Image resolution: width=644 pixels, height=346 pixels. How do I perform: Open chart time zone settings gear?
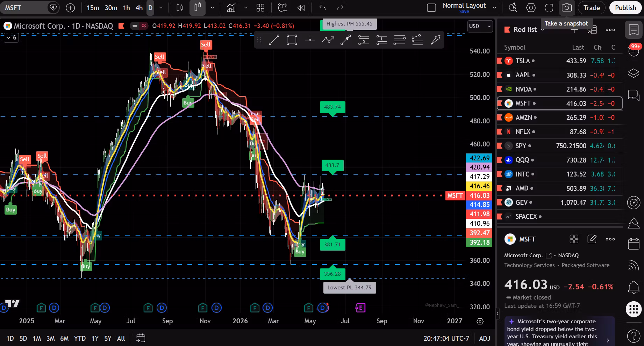[x=480, y=321]
